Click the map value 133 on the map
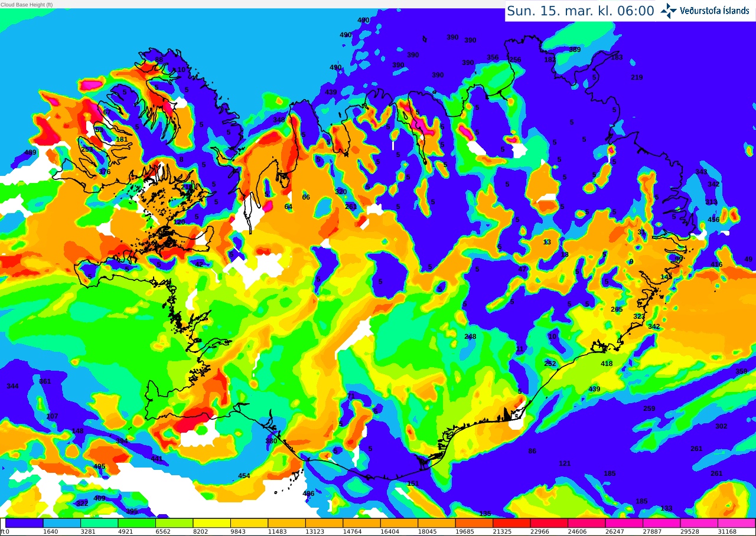Image resolution: width=756 pixels, height=536 pixels. 666,508
